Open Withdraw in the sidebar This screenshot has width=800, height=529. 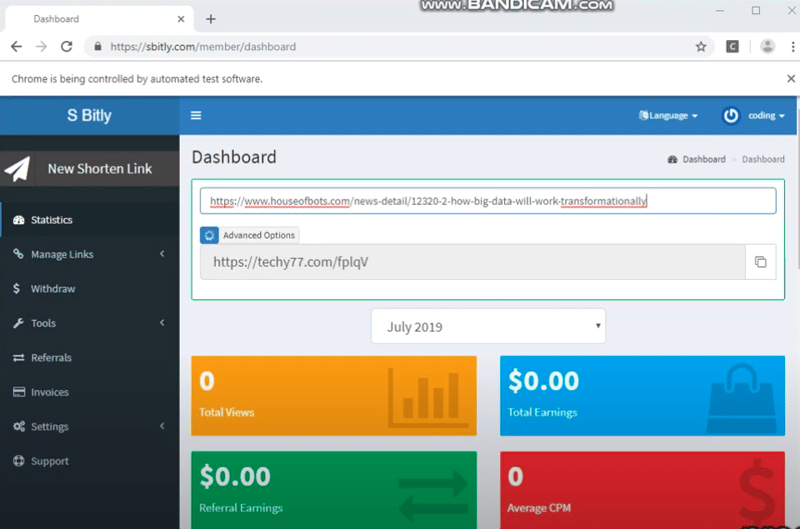[90, 289]
